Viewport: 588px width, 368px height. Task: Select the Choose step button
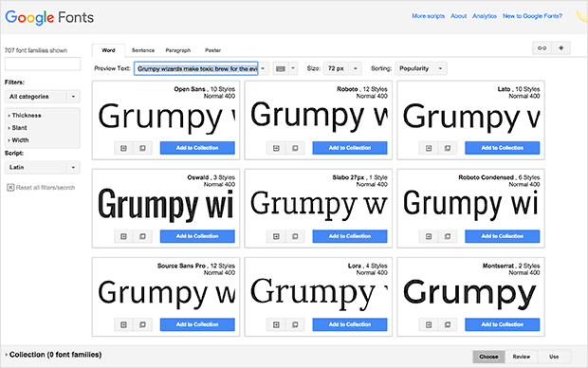tap(488, 357)
